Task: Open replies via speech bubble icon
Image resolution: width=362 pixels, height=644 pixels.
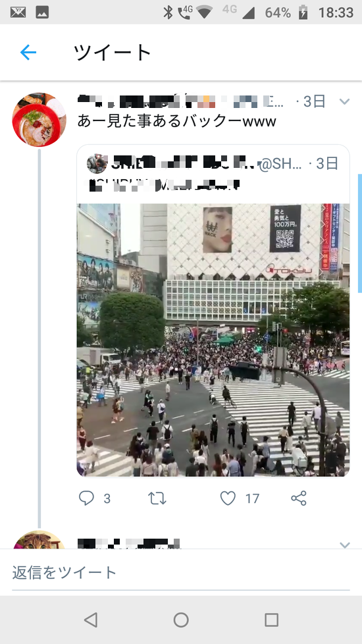Action: point(87,498)
